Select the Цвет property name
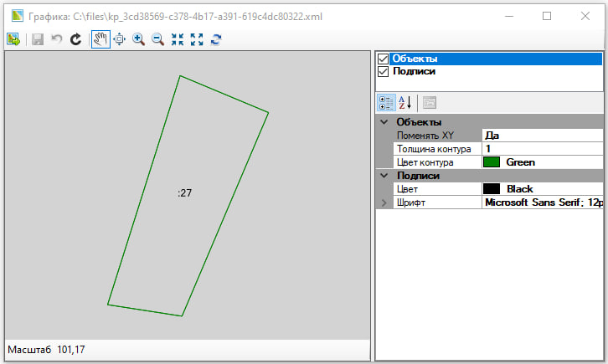This screenshot has height=364, width=608. click(x=437, y=189)
